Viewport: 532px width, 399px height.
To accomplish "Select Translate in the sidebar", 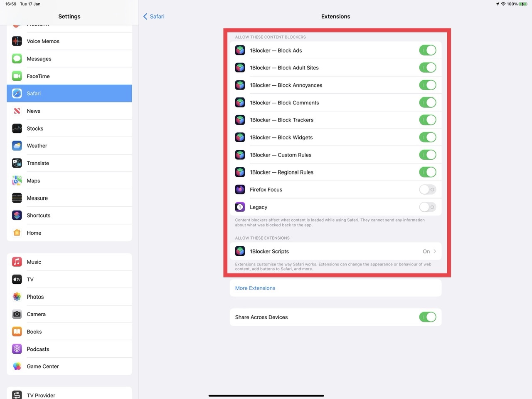I will [69, 163].
